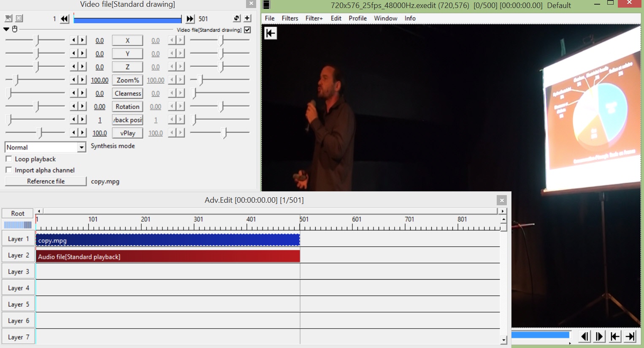Close the Video file settings dialog
644x348 pixels.
coord(251,4)
